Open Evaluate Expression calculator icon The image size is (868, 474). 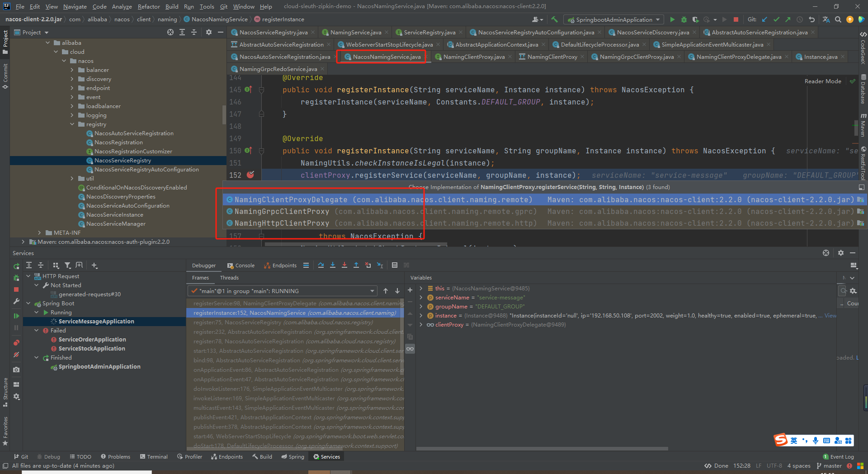395,265
